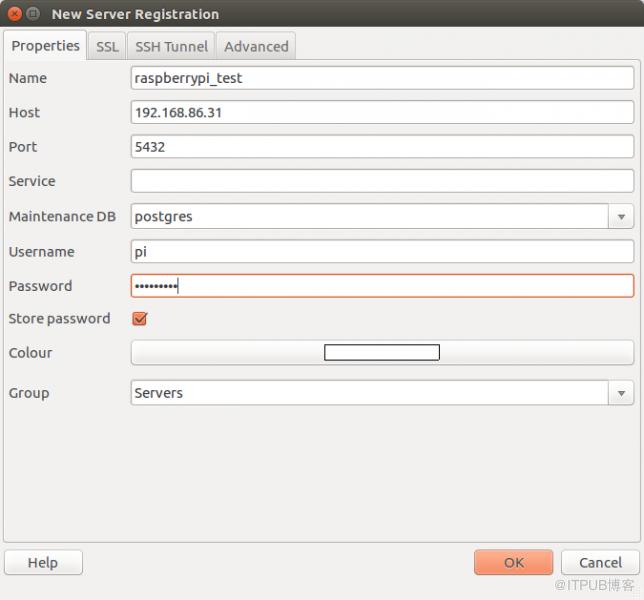The image size is (644, 600).
Task: Open the Colour picker swatch
Action: pyautogui.click(x=382, y=352)
